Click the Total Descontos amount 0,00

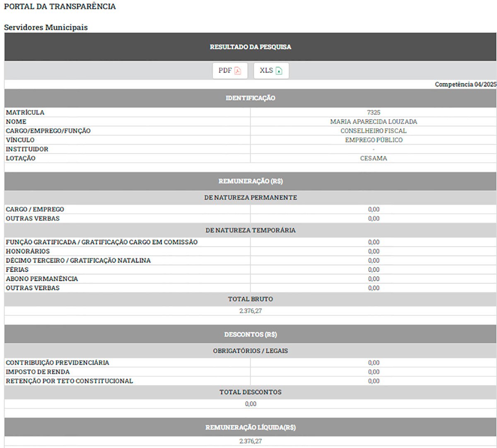coord(251,404)
